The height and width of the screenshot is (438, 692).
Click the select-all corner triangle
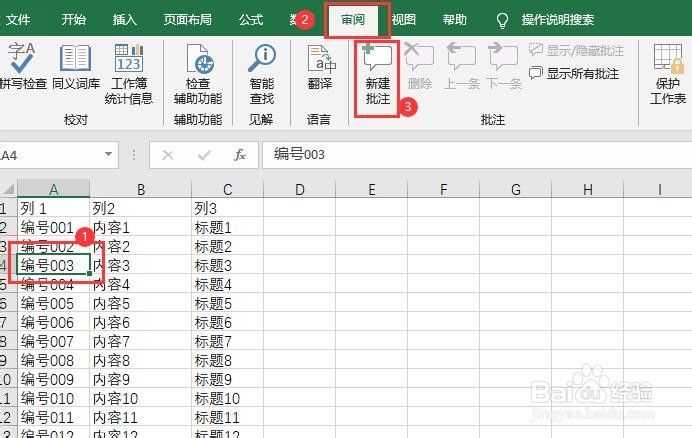click(9, 190)
